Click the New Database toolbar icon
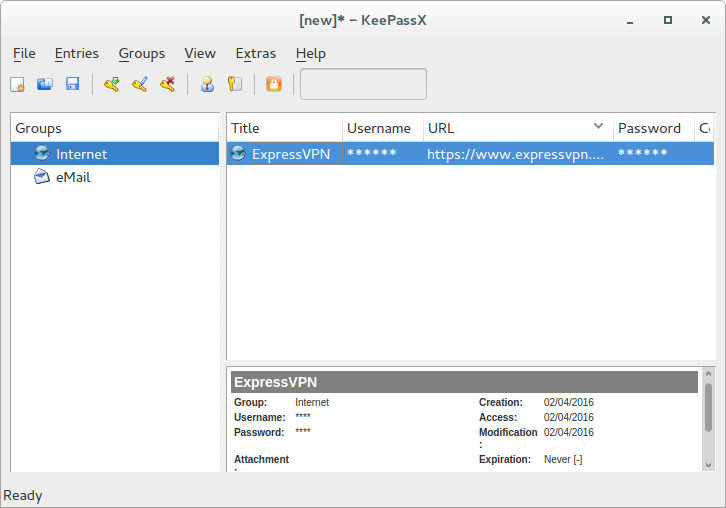This screenshot has height=508, width=726. (x=17, y=85)
